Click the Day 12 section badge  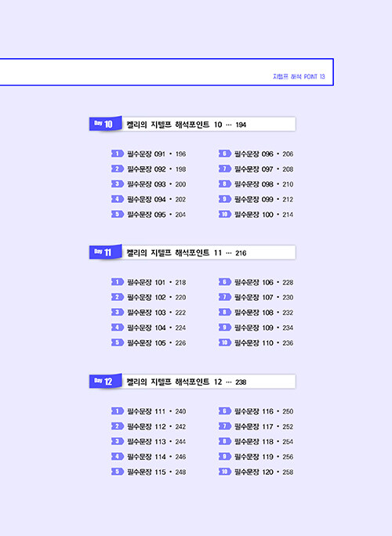point(105,381)
